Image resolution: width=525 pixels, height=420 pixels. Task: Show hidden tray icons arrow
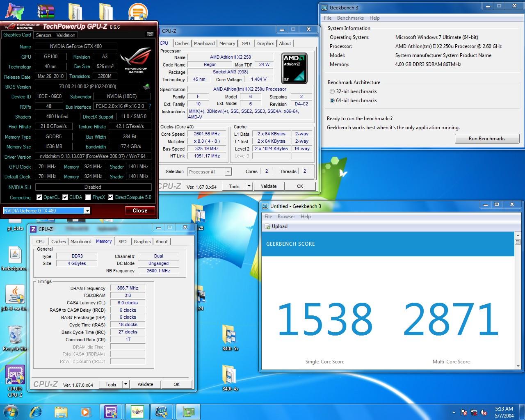coord(454,412)
